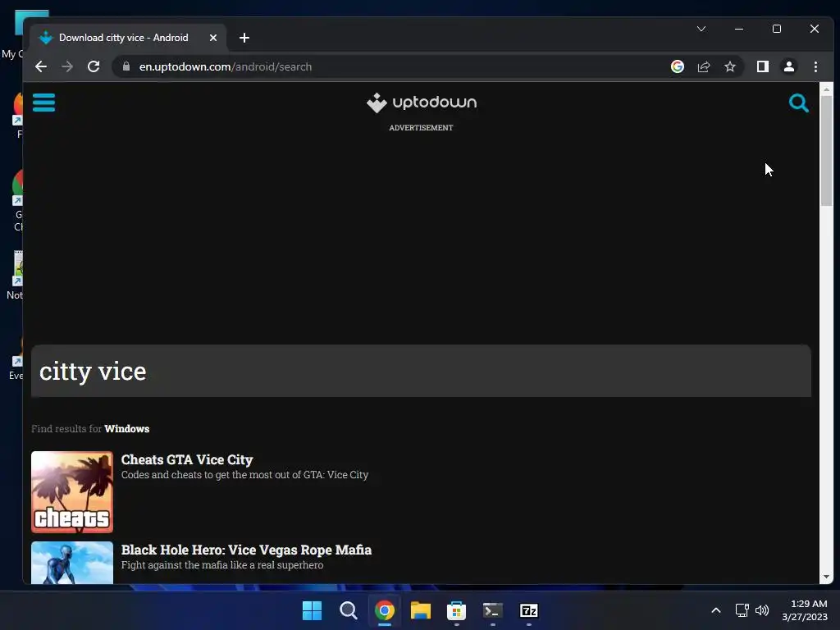Find results for Windows link
Viewport: 840px width, 630px height.
point(126,428)
